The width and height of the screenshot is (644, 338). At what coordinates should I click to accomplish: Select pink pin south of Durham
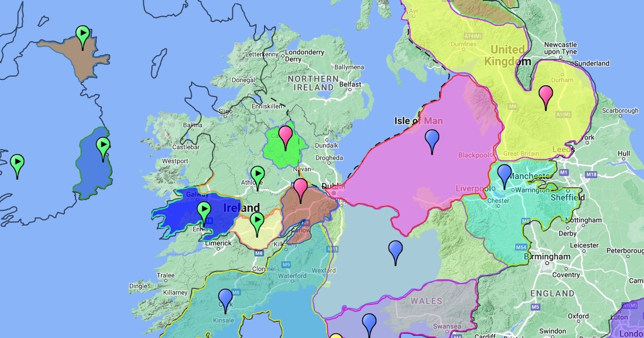[x=546, y=97]
